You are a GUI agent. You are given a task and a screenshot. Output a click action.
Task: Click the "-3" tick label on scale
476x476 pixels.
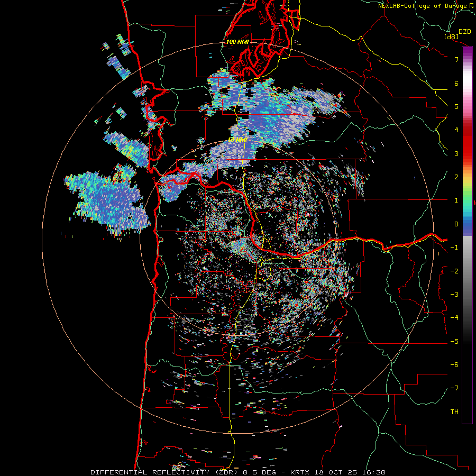coord(454,295)
